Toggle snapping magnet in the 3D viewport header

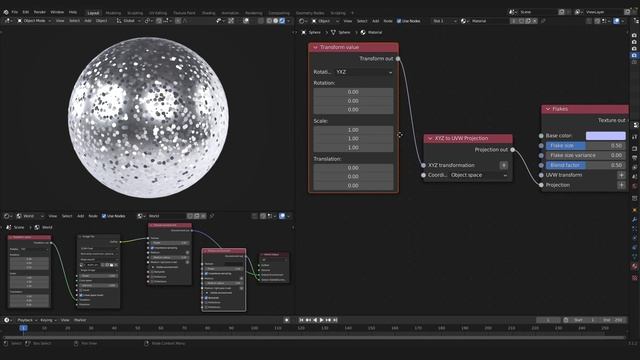click(159, 21)
